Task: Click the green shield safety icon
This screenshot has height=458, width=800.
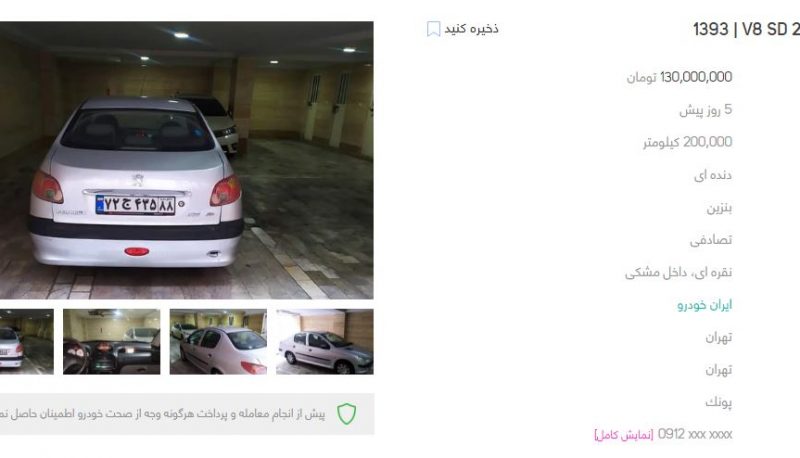Action: click(346, 414)
